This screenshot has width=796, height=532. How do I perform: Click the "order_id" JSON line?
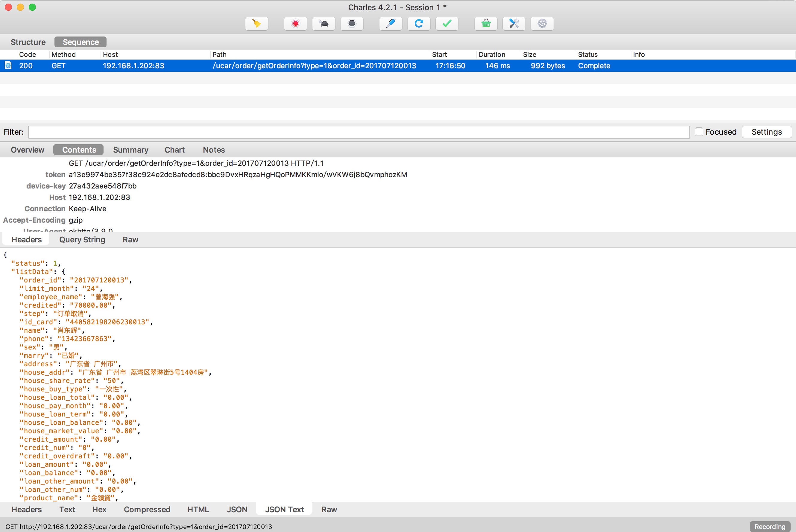pos(76,280)
